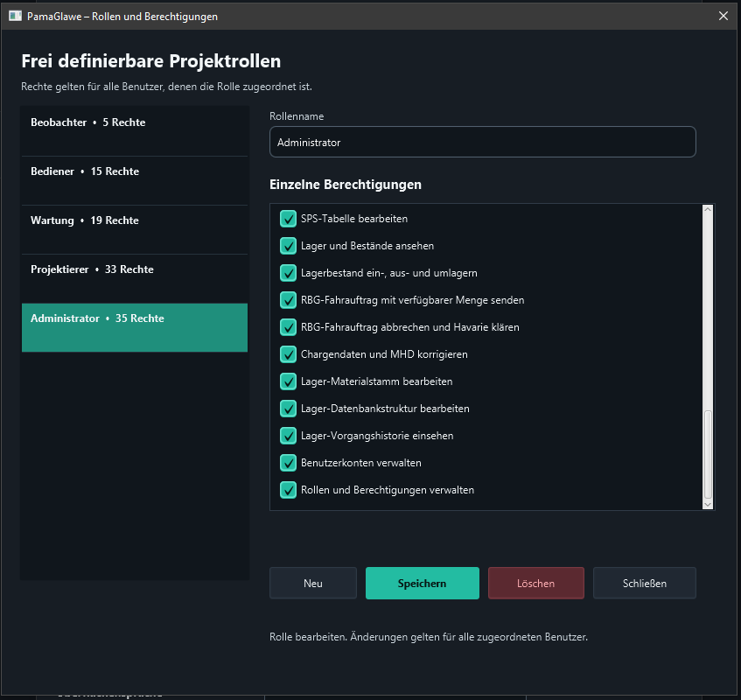The image size is (741, 700).
Task: Create a new role with Neu button
Action: (x=313, y=584)
